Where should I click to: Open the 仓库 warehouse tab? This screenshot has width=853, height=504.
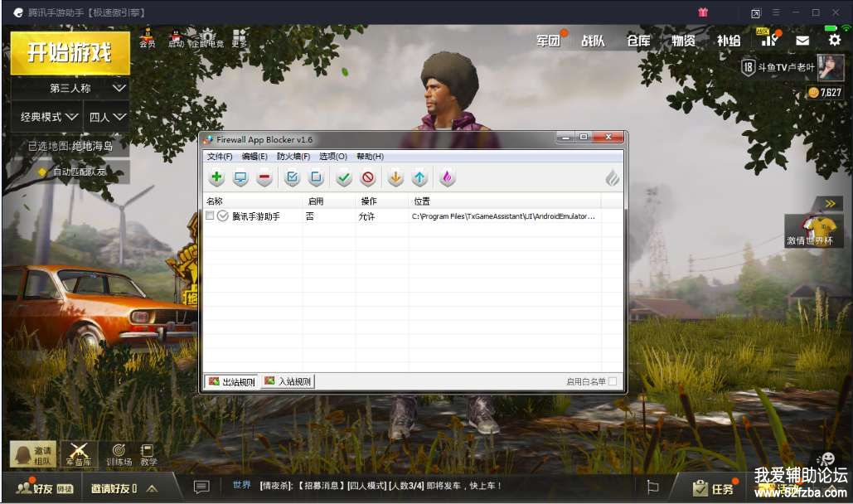(638, 41)
